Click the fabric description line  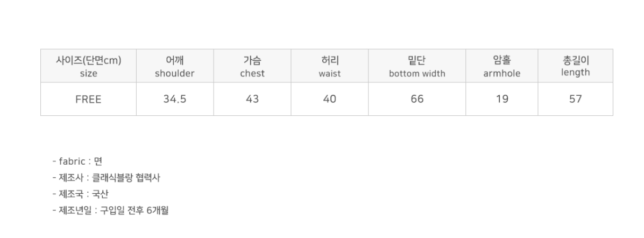[77, 161]
